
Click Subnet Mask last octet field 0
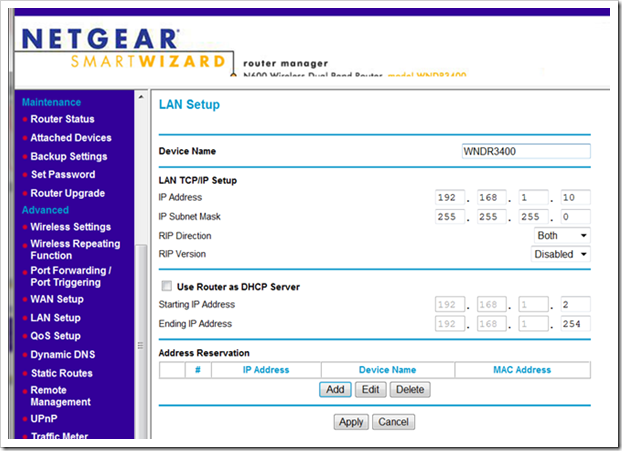(x=576, y=217)
